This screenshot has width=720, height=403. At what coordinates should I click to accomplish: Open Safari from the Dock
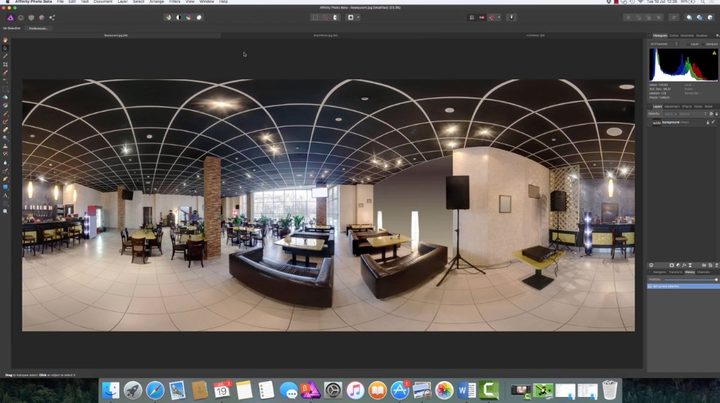click(155, 391)
